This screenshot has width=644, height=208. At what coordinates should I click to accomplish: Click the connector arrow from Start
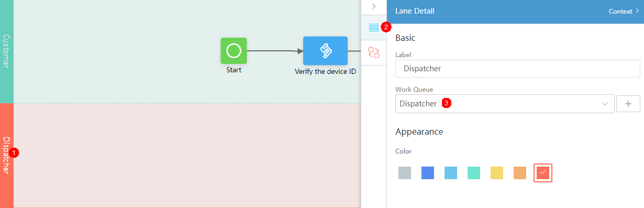coord(275,51)
